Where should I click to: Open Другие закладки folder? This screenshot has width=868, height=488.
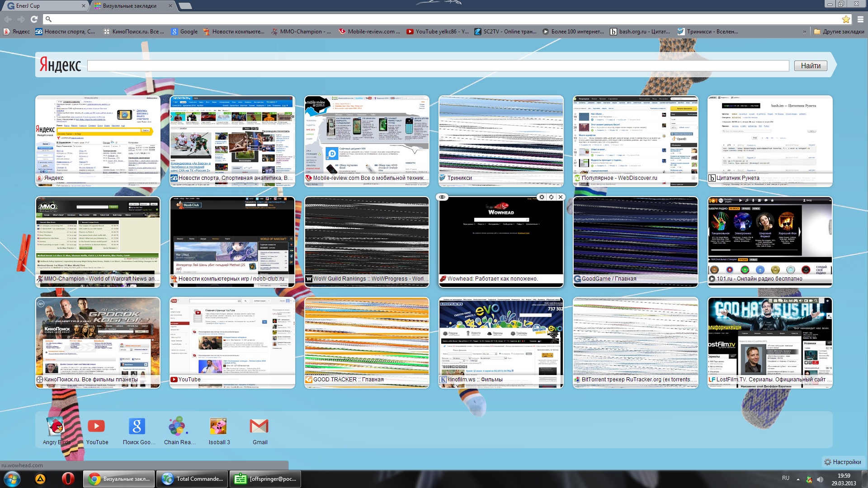pos(839,32)
